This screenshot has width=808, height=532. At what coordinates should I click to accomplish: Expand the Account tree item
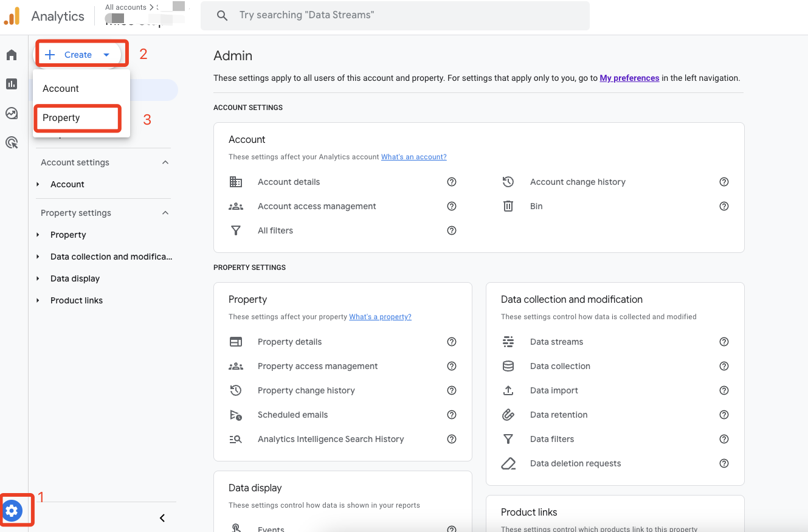tap(38, 184)
